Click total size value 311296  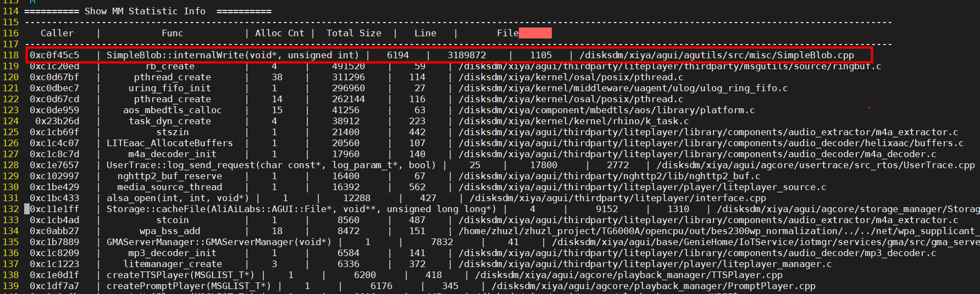pos(348,77)
